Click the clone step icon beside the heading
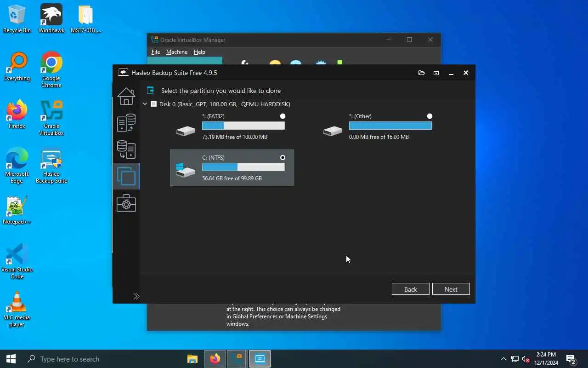This screenshot has height=368, width=588. [x=150, y=91]
